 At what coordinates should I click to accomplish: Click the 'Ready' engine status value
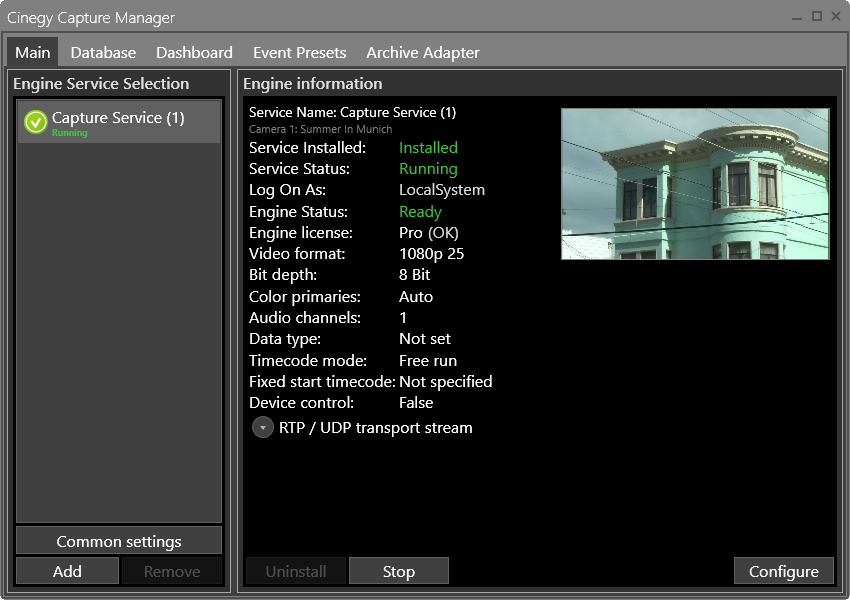point(420,211)
